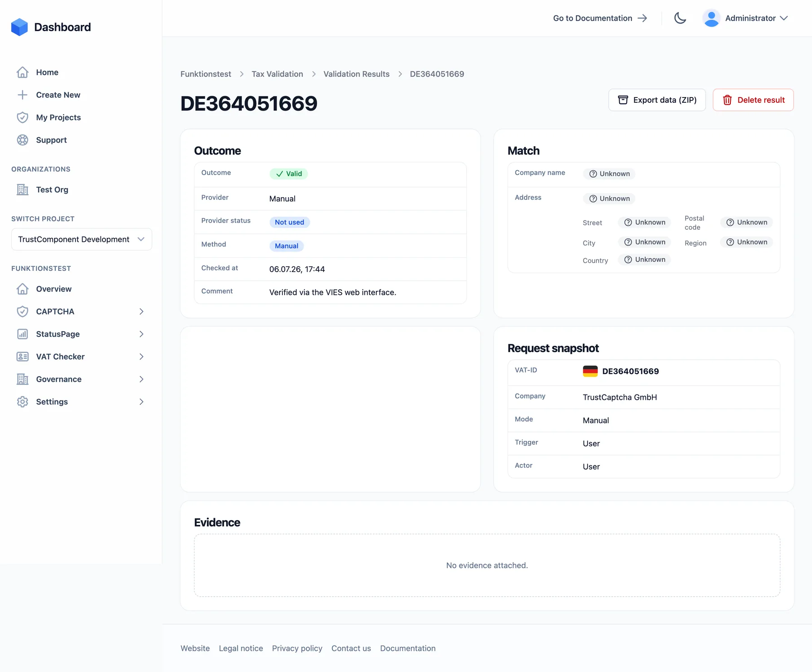Select Create New in sidebar

pyautogui.click(x=58, y=95)
